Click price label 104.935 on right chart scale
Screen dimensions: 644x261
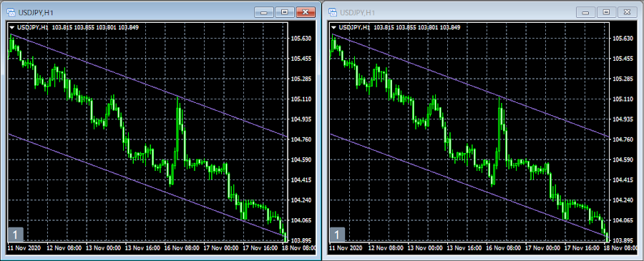coord(623,119)
